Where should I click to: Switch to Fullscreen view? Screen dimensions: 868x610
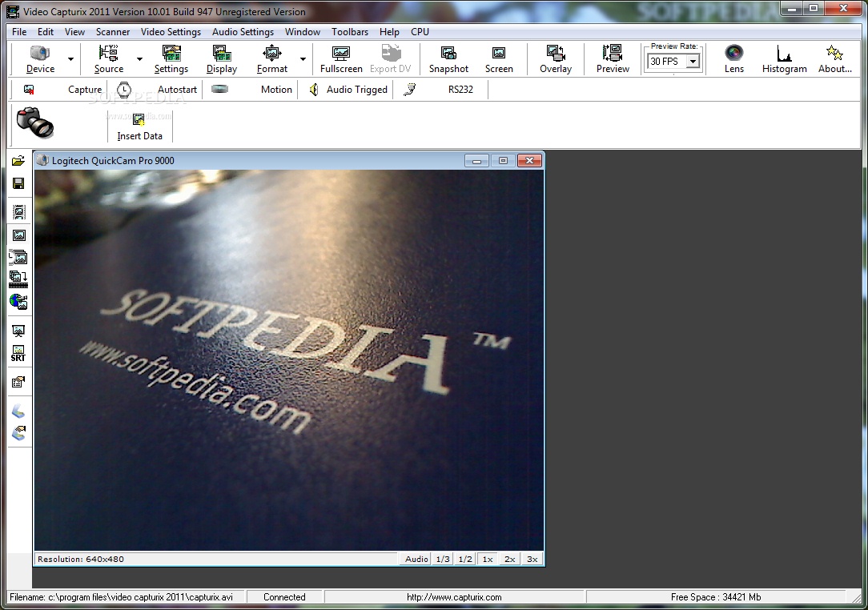[341, 59]
